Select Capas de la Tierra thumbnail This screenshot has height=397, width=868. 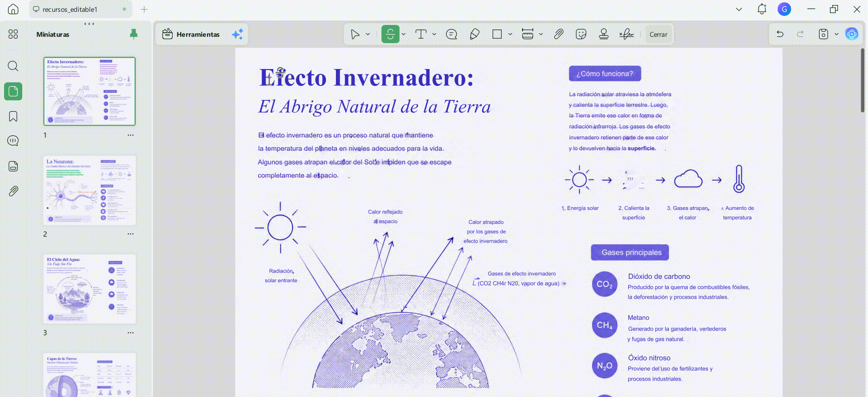pyautogui.click(x=89, y=375)
